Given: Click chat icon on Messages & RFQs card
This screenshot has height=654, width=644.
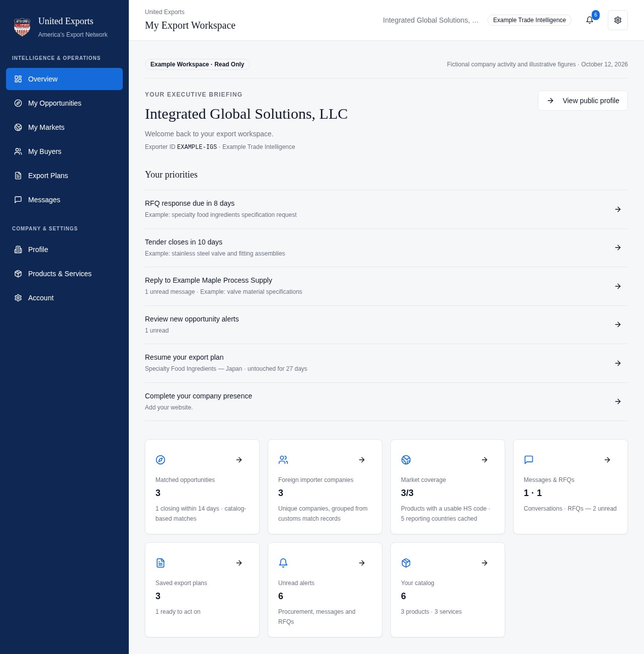Looking at the screenshot, I should point(529,460).
